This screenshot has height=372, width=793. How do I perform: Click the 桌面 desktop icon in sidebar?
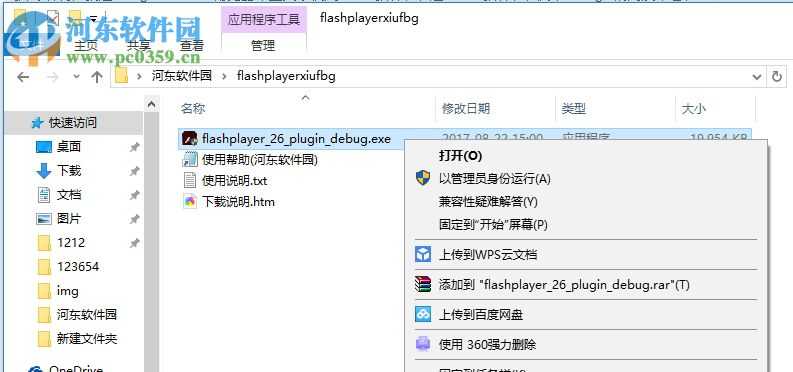44,147
